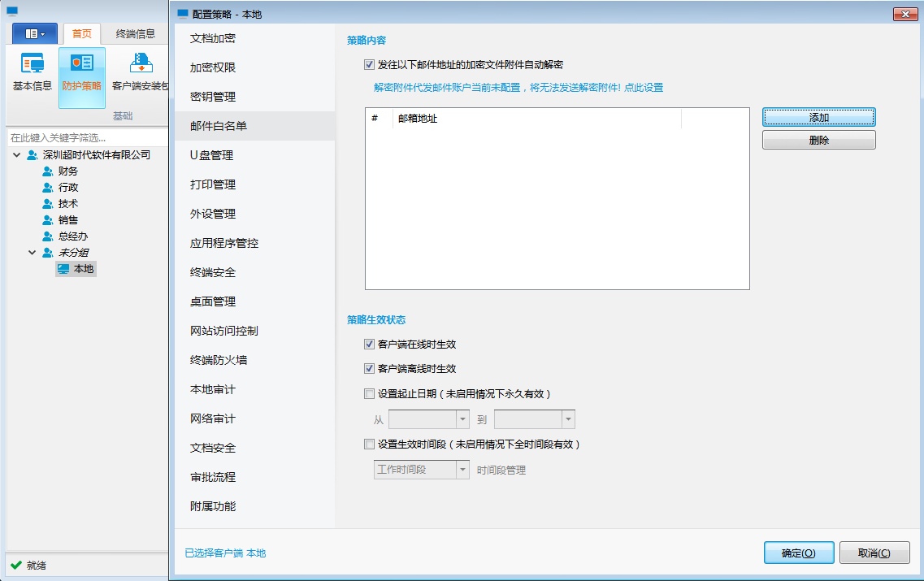The image size is (924, 581).
Task: Select the 财务 group icon in tree
Action: coord(48,171)
